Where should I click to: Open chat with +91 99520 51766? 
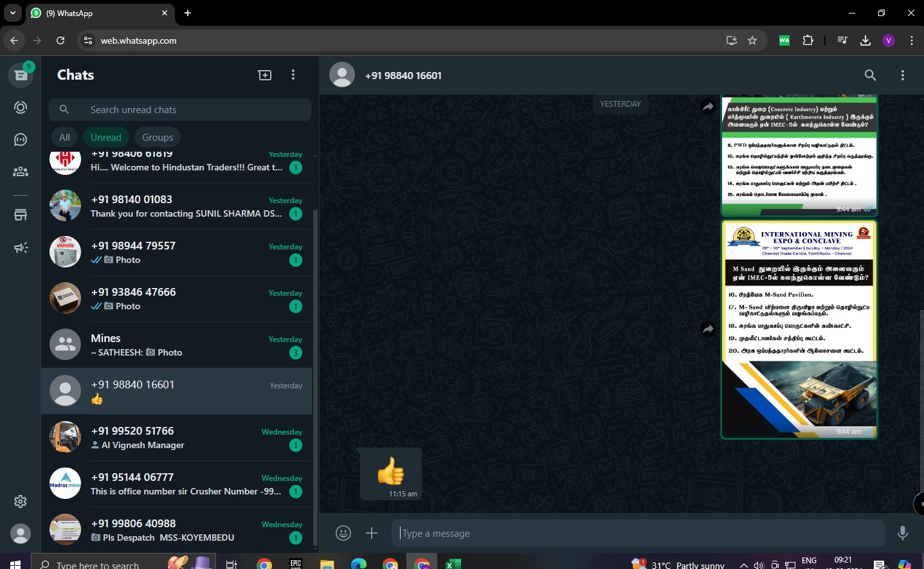pos(177,438)
